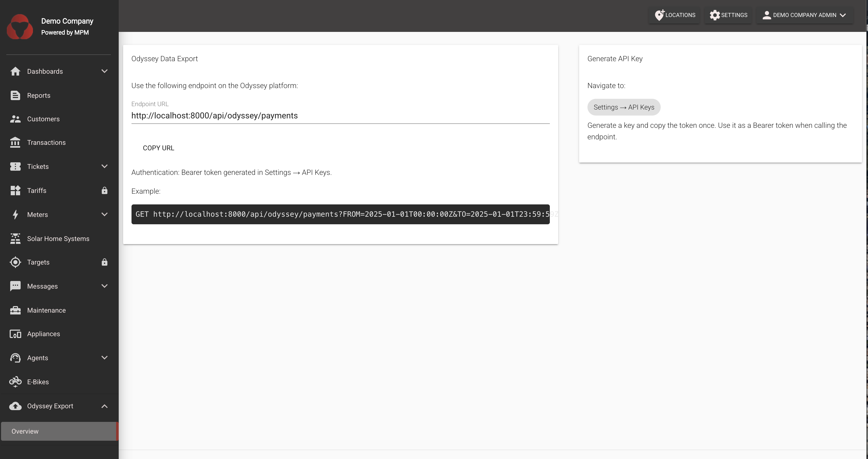
Task: Click the E-Bikes bicycle icon
Action: (15, 382)
